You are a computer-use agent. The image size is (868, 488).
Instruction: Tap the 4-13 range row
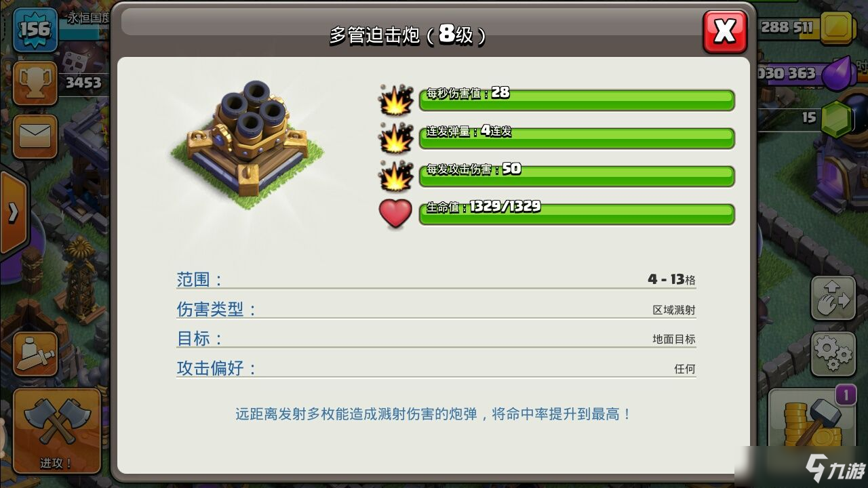tap(436, 279)
